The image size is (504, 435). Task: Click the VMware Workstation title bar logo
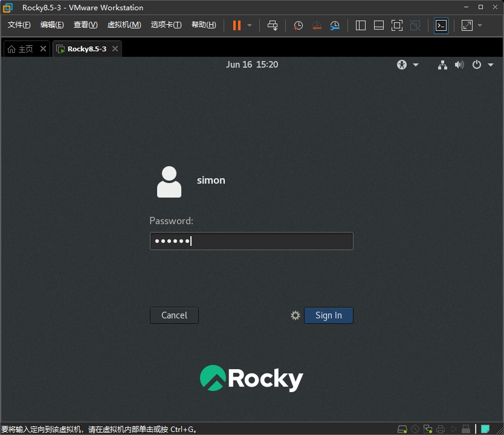click(x=8, y=8)
